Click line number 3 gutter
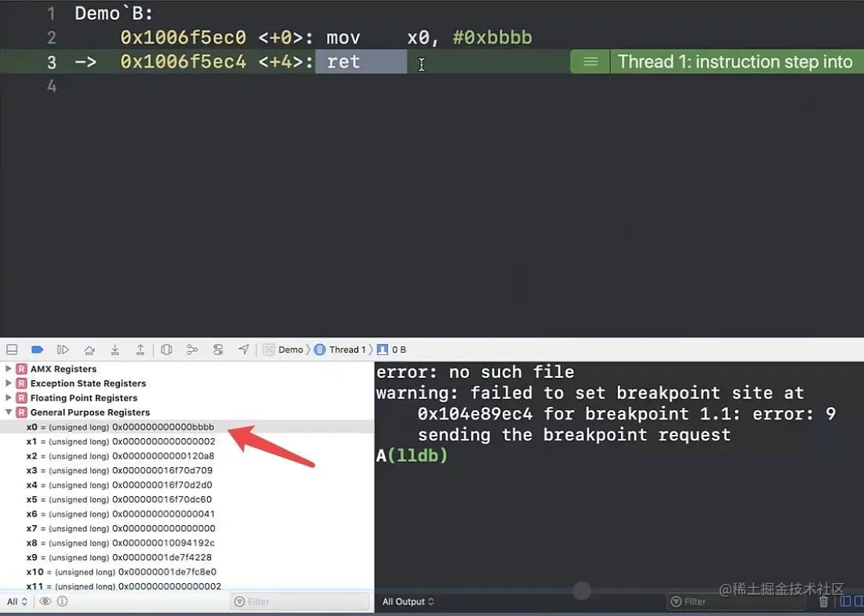 click(51, 62)
